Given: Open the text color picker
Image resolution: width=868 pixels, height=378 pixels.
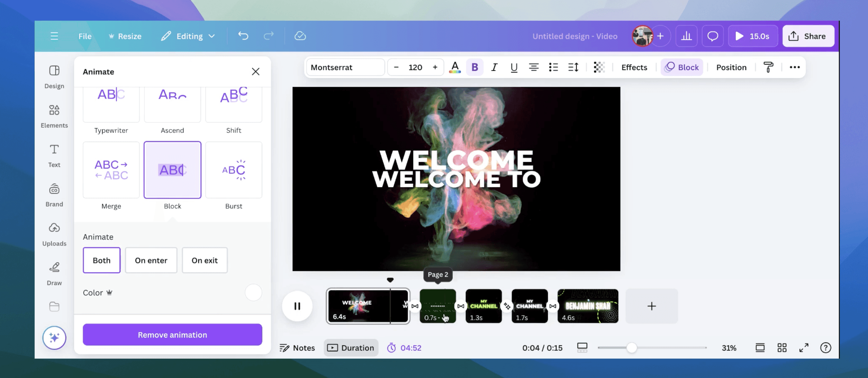Looking at the screenshot, I should point(455,67).
